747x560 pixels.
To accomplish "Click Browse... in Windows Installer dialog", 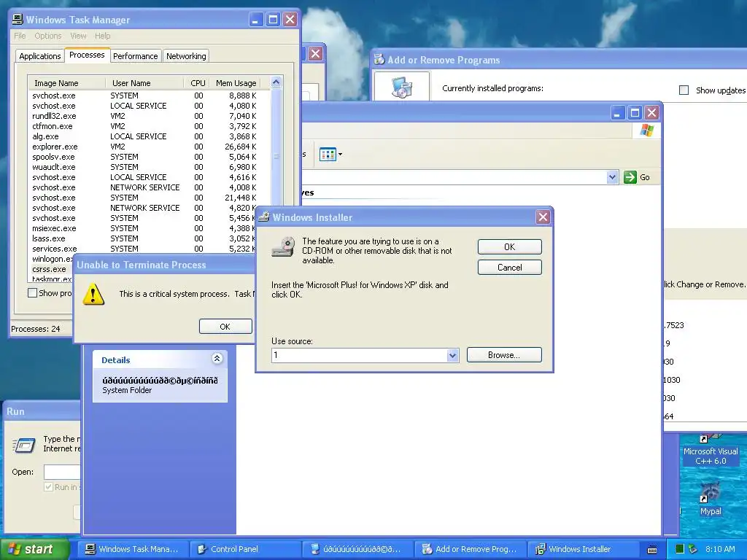I will (x=504, y=355).
